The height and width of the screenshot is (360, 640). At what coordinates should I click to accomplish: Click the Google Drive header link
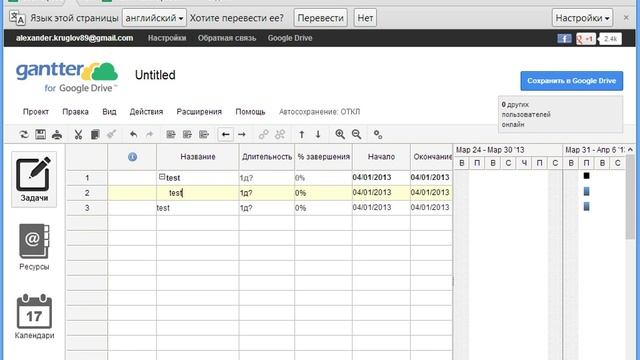tap(290, 38)
